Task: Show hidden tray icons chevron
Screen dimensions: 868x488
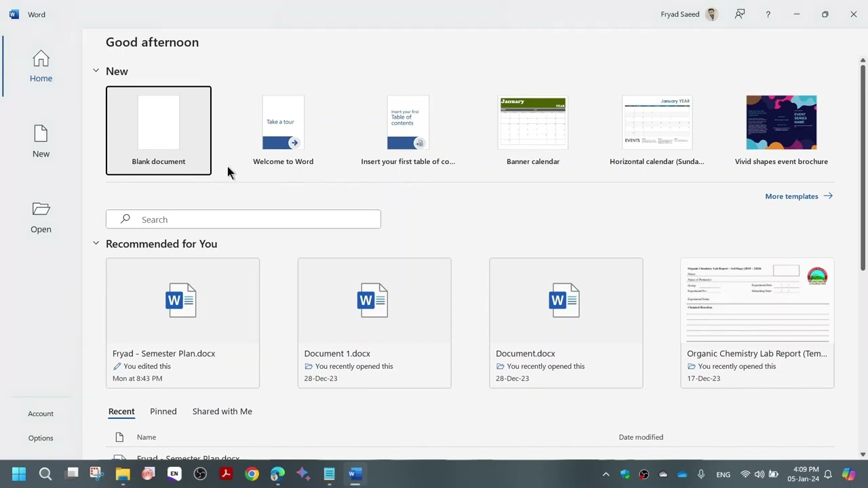Action: (x=606, y=474)
